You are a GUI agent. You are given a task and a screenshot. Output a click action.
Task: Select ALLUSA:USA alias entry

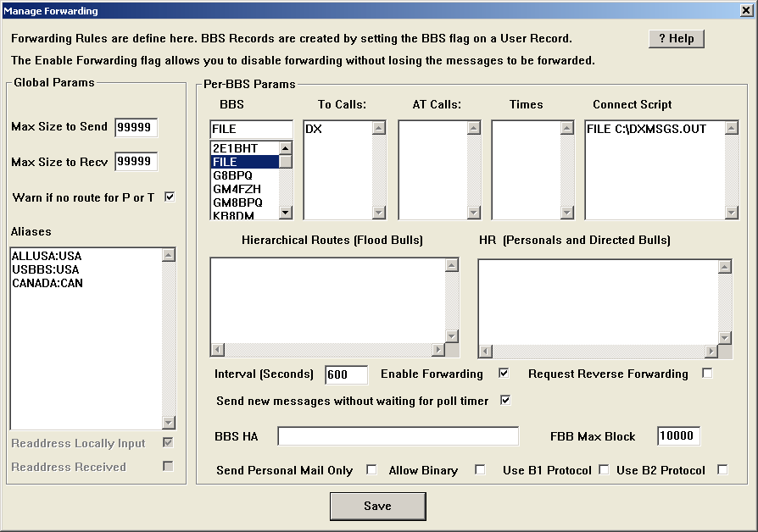click(47, 256)
